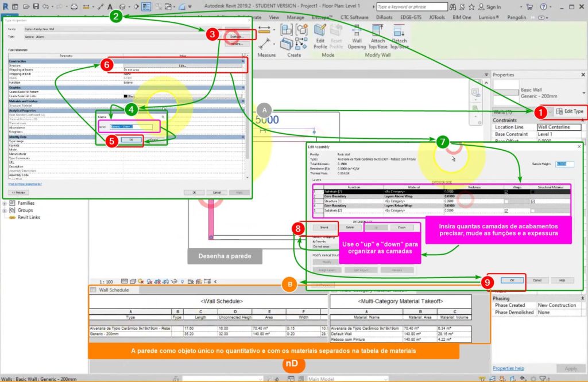Click the Save icon in quick access toolbar
This screenshot has width=588, height=382.
pyautogui.click(x=36, y=7)
